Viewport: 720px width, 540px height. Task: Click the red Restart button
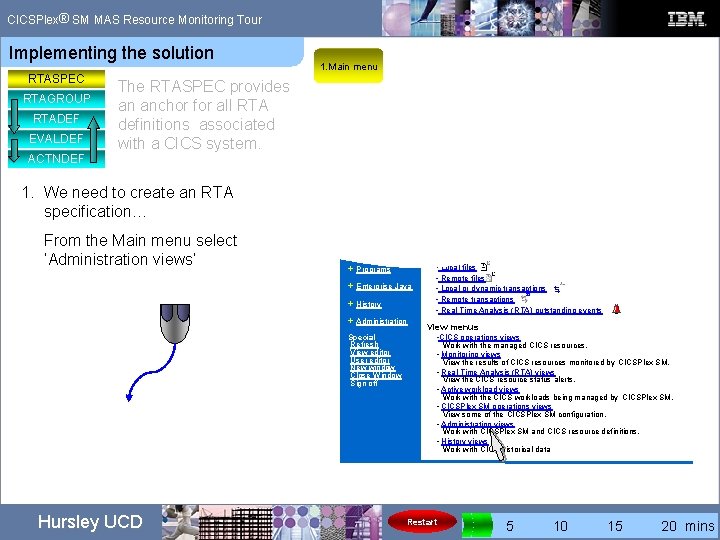tap(422, 522)
